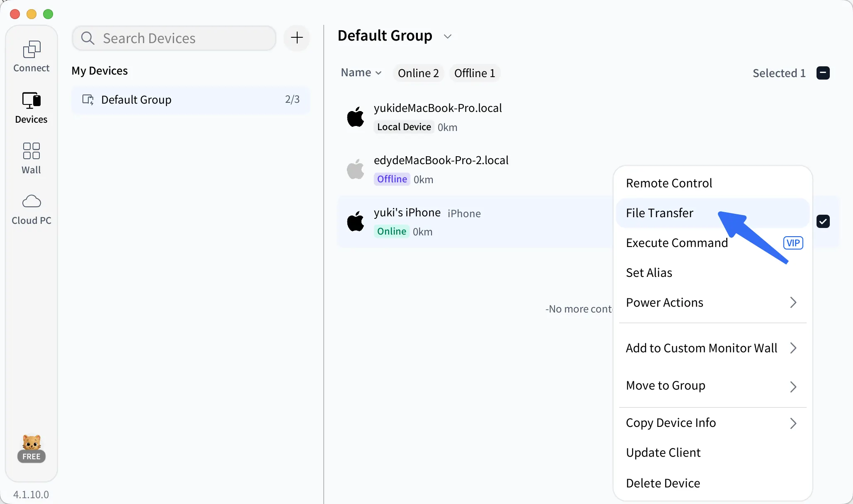This screenshot has width=853, height=504.
Task: Click Apple logo of edydeMacBook-Pro-2.local
Action: [355, 169]
